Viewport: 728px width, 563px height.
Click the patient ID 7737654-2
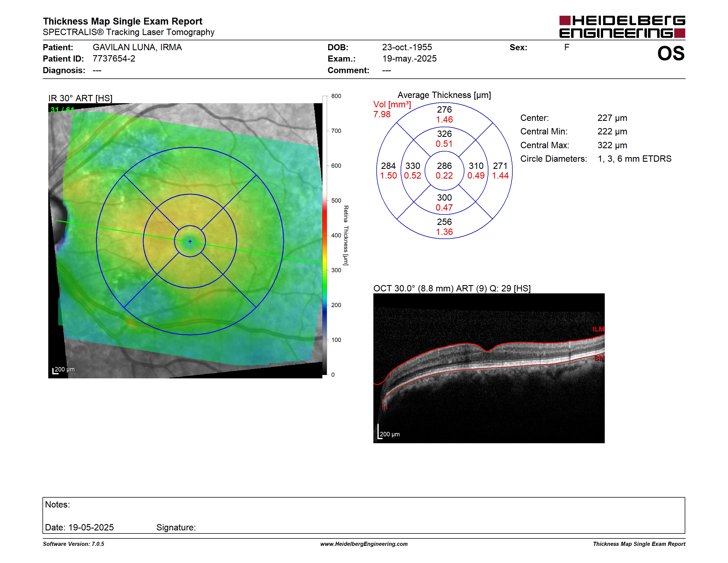pos(114,59)
